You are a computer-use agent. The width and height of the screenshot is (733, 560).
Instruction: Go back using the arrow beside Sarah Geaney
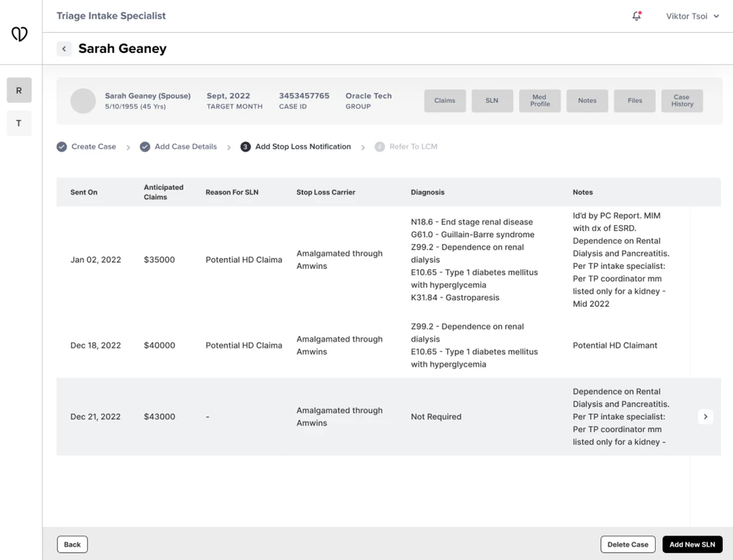[64, 49]
